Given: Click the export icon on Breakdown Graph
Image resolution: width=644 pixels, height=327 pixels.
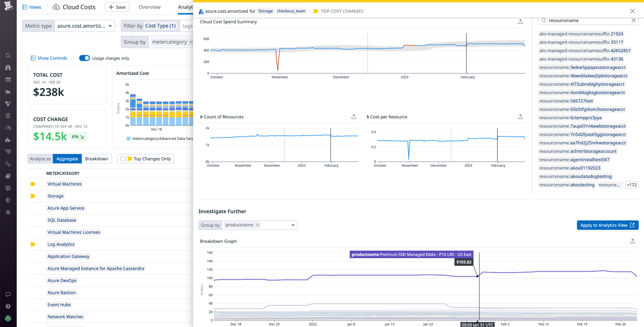Looking at the screenshot, I should click(632, 241).
